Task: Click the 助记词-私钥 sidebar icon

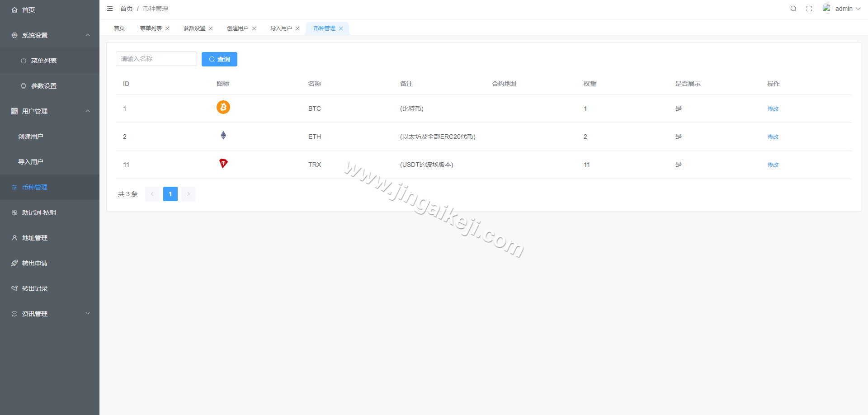Action: click(14, 212)
